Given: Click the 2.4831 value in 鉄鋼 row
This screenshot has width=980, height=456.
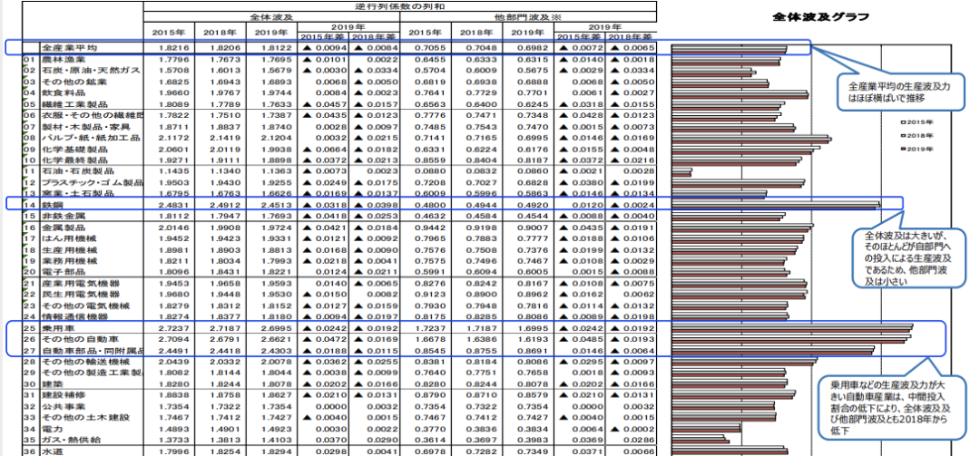Looking at the screenshot, I should (171, 205).
